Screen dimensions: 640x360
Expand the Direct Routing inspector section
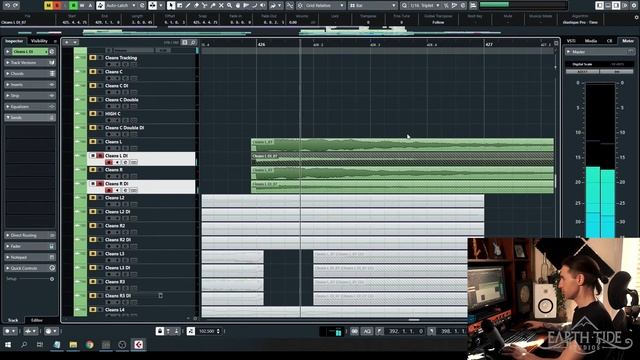click(30, 236)
